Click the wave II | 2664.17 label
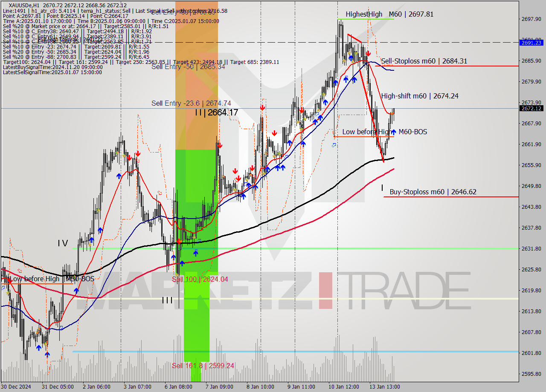This screenshot has height=392, width=546. click(216, 112)
